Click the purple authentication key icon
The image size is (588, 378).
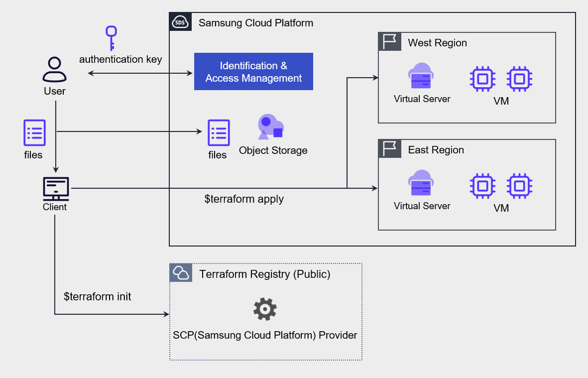pyautogui.click(x=111, y=38)
